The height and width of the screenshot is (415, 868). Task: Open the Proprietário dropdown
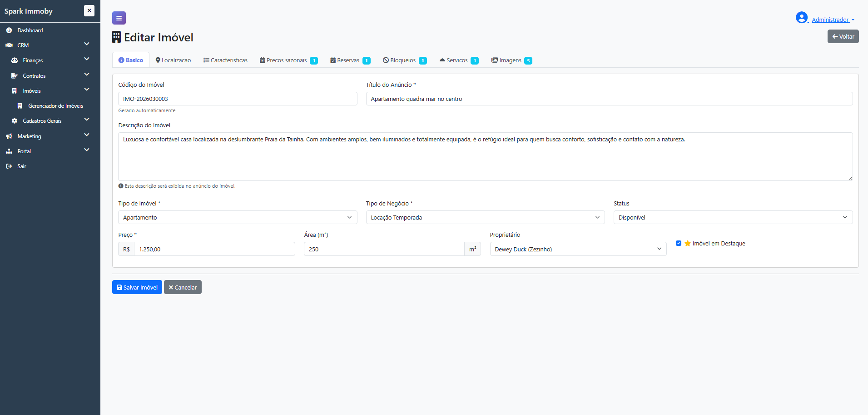pyautogui.click(x=578, y=249)
